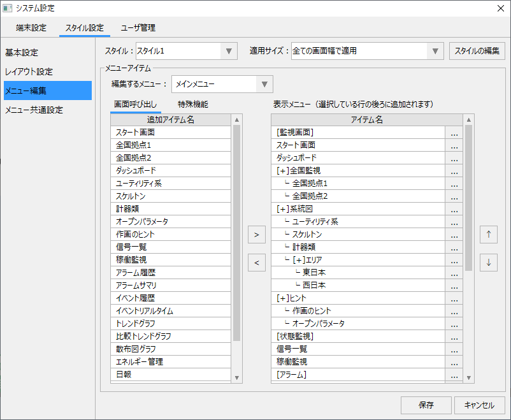The image size is (511, 420).
Task: Open options for スタート画面 in the display menu
Action: click(x=454, y=145)
